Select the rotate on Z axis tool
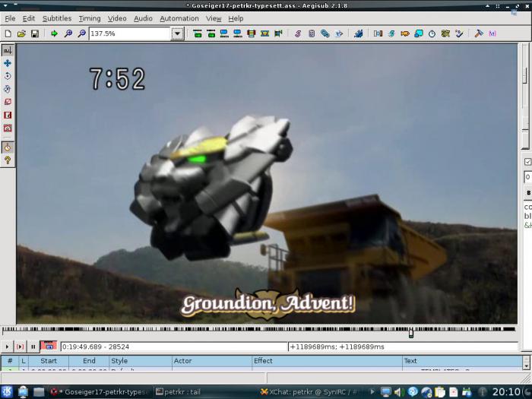 (x=8, y=76)
